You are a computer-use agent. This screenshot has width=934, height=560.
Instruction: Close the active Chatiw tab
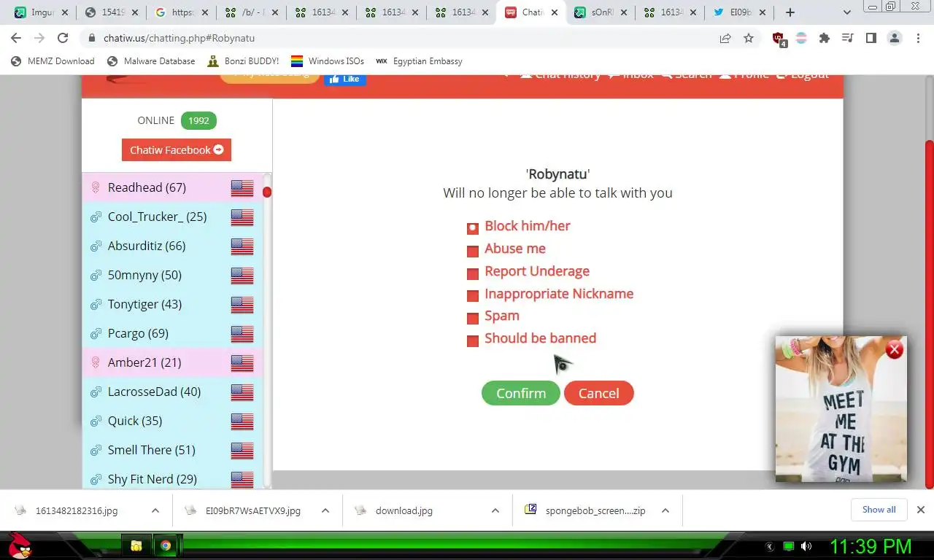(555, 12)
